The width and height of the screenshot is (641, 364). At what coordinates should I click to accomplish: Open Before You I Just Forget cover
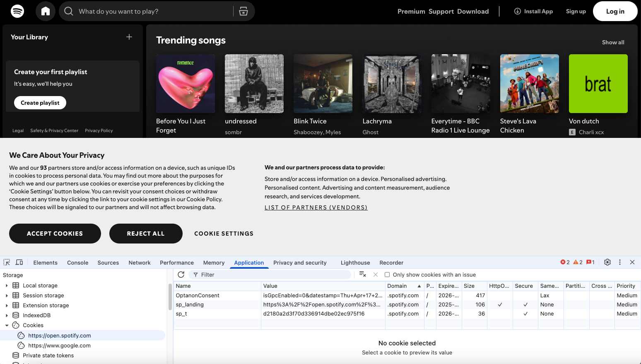(186, 84)
